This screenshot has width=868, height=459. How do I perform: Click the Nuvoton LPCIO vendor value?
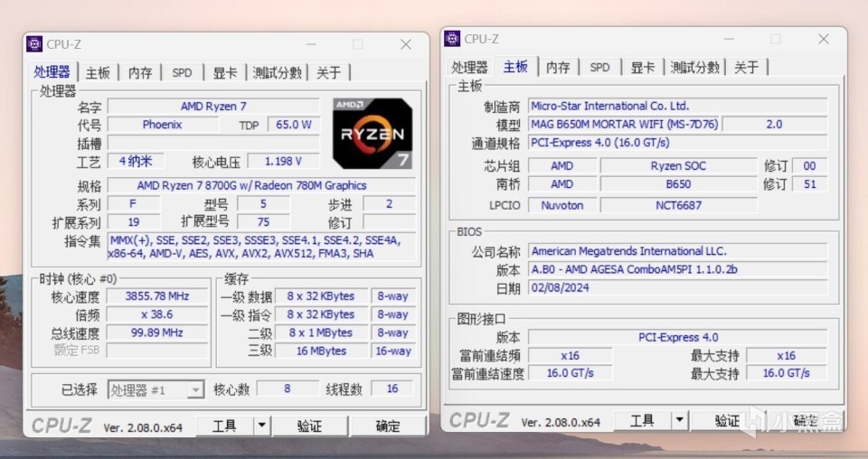562,205
